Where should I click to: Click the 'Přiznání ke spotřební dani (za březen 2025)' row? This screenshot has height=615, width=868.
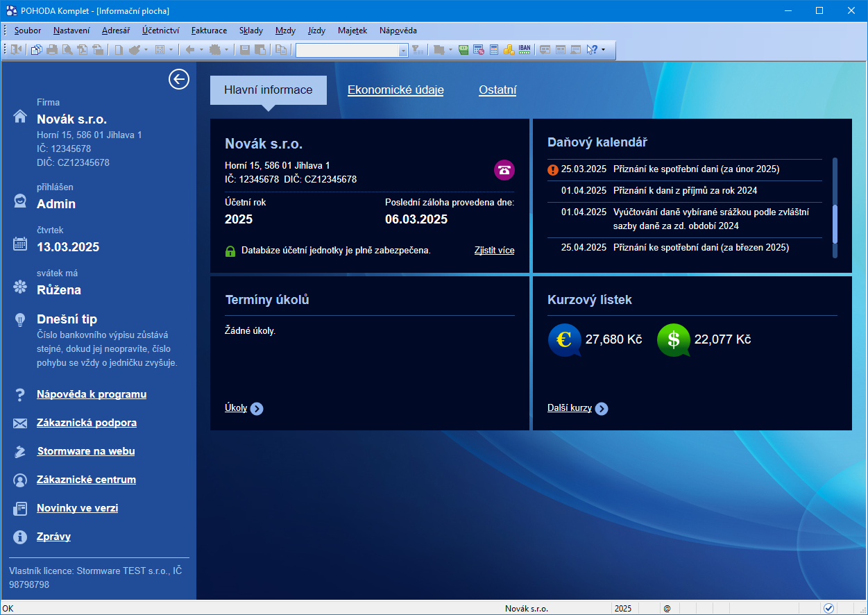(x=685, y=248)
